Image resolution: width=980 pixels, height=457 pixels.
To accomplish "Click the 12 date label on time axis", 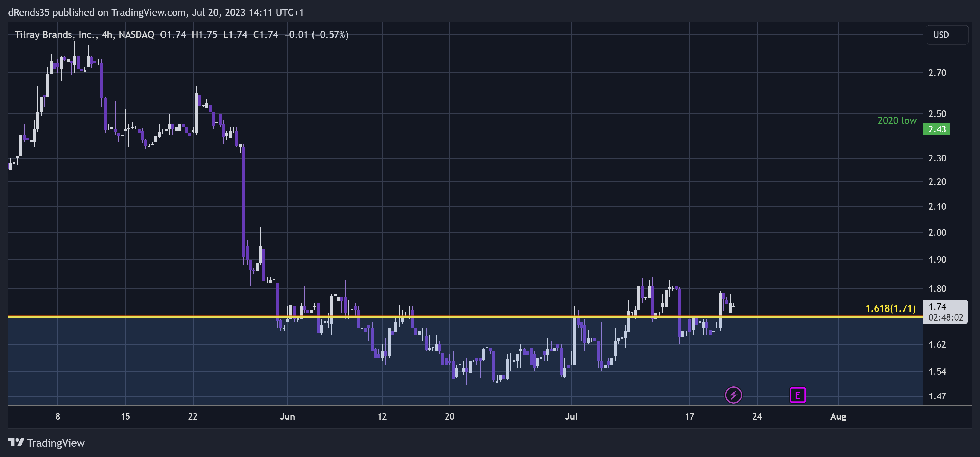I will [382, 417].
